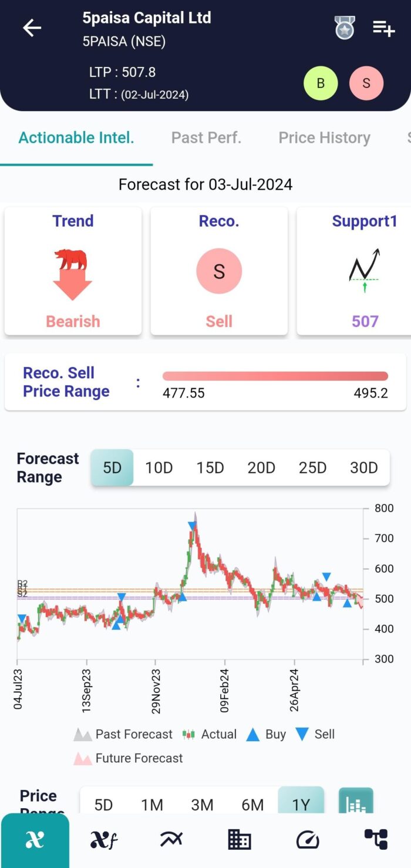The width and height of the screenshot is (411, 868).
Task: Toggle the pink S (Sell) indicator
Action: click(x=366, y=83)
